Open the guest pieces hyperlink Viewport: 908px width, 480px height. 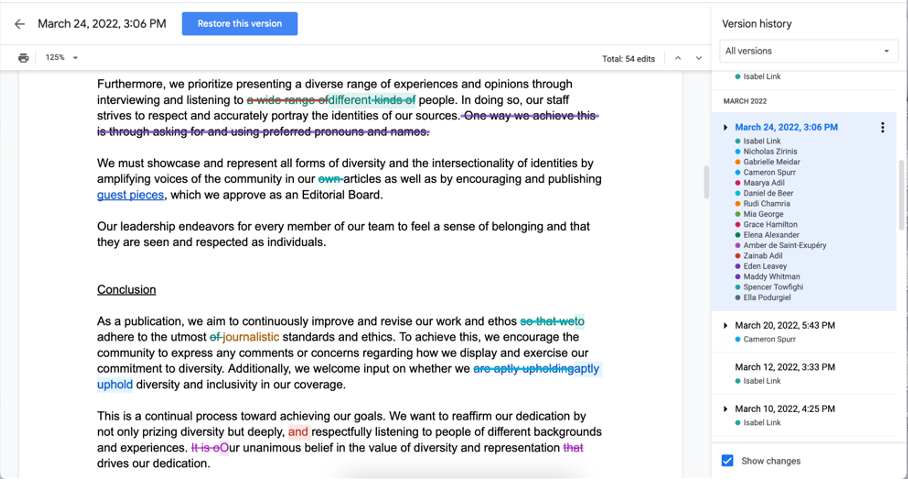(x=130, y=195)
